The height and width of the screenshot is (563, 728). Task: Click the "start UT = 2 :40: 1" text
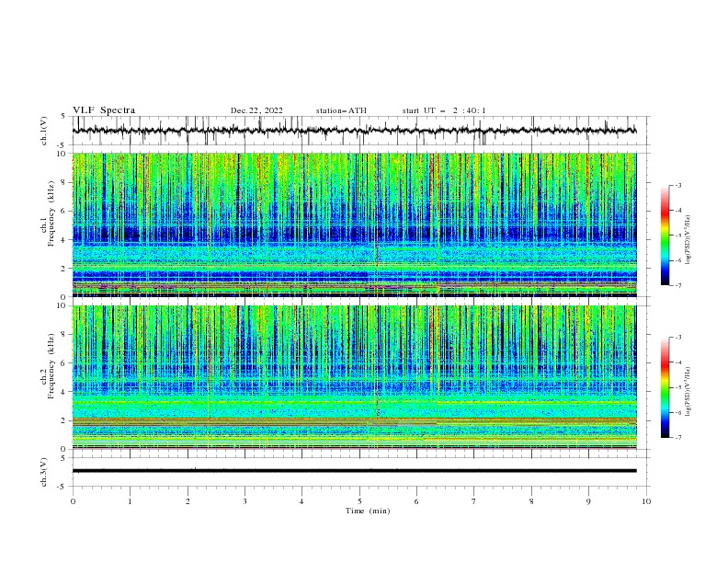[x=444, y=110]
